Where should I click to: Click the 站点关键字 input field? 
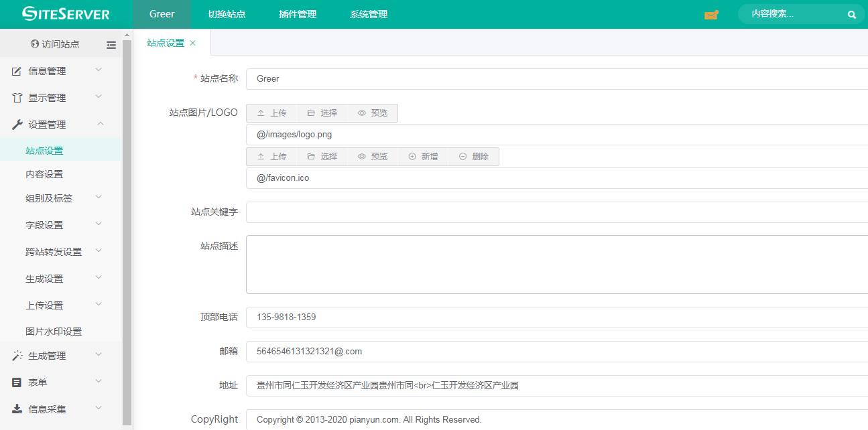pyautogui.click(x=556, y=212)
